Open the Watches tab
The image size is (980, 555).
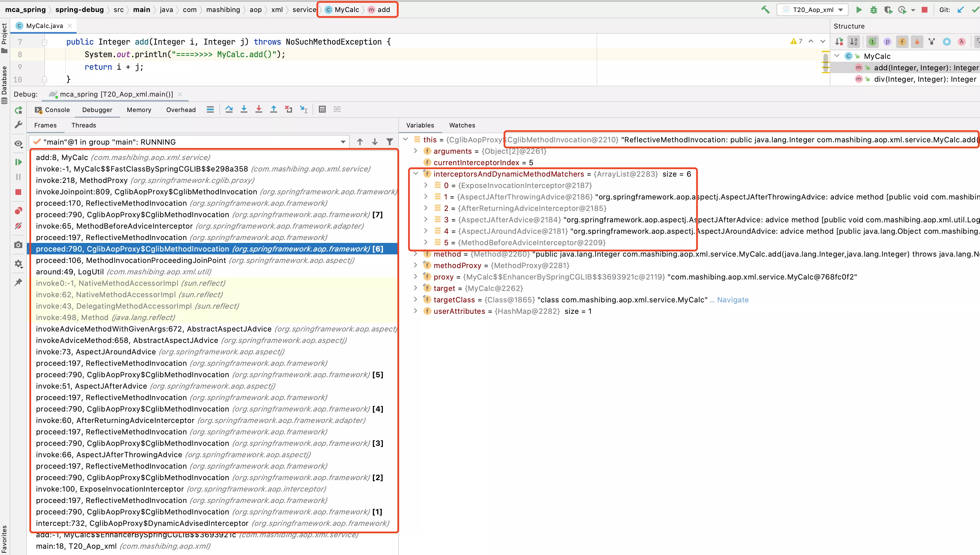(x=462, y=125)
